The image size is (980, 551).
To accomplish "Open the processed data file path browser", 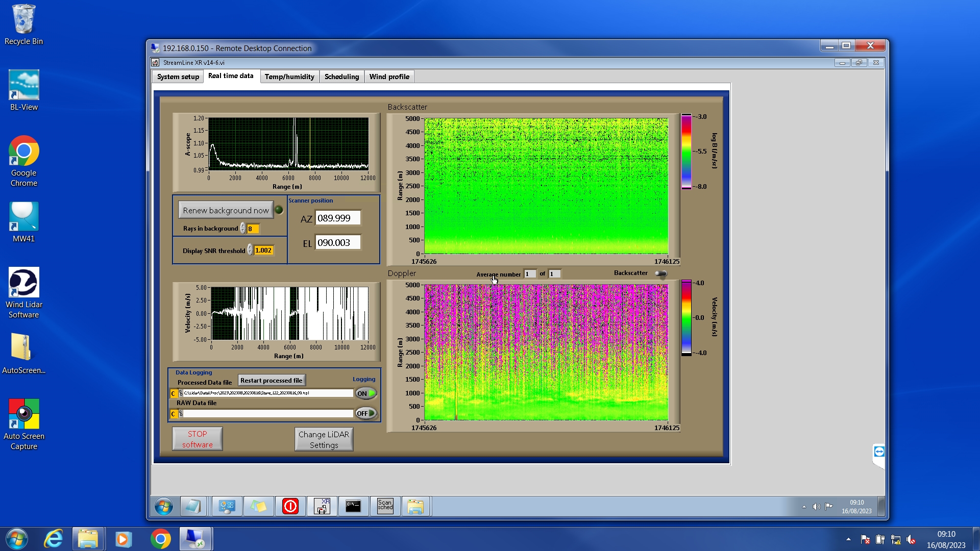I will pos(180,393).
